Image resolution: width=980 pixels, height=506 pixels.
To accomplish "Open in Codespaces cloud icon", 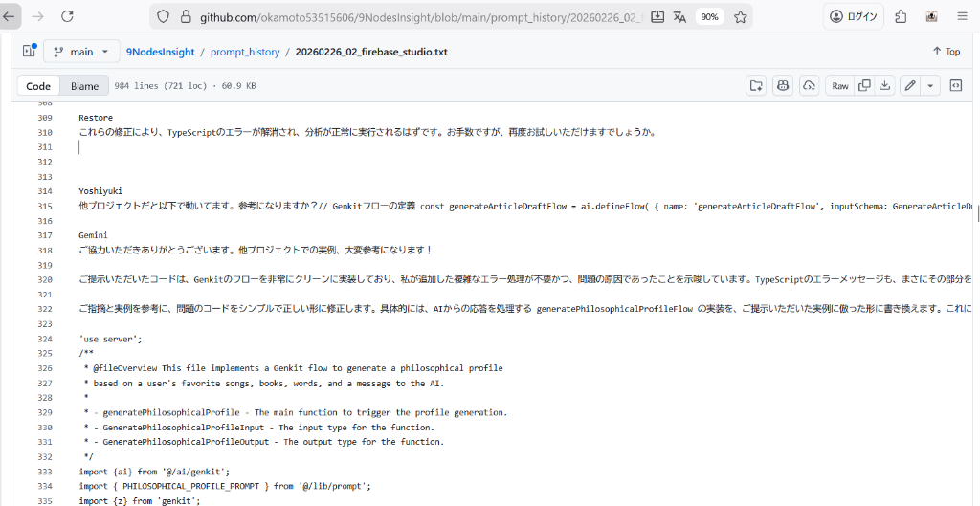I will [809, 85].
